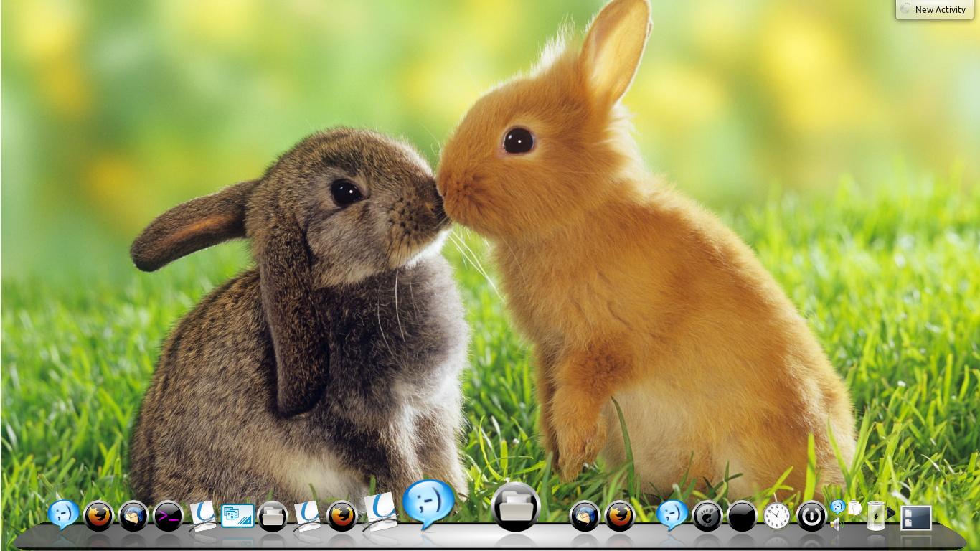Open the small folder icon beside the window switcher
Viewport: 980px width, 551px height.
(x=273, y=516)
